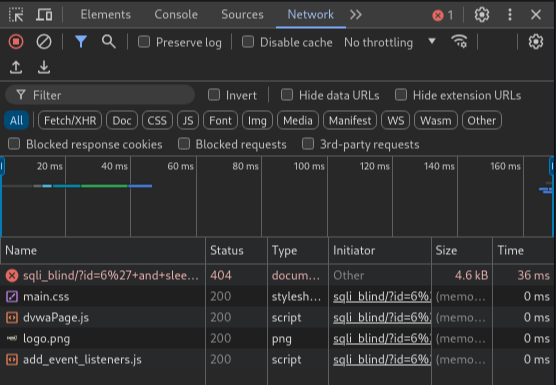This screenshot has width=556, height=385.
Task: Click the image icon beside logo.png
Action: coord(12,338)
